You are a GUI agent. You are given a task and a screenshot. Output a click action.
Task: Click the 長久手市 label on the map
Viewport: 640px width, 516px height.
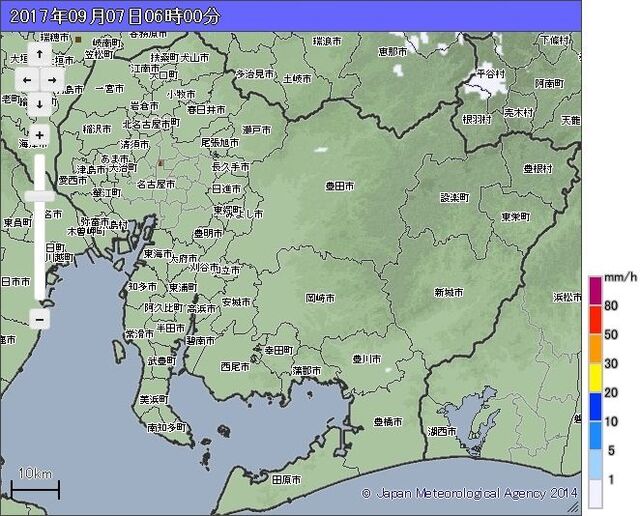click(x=230, y=167)
